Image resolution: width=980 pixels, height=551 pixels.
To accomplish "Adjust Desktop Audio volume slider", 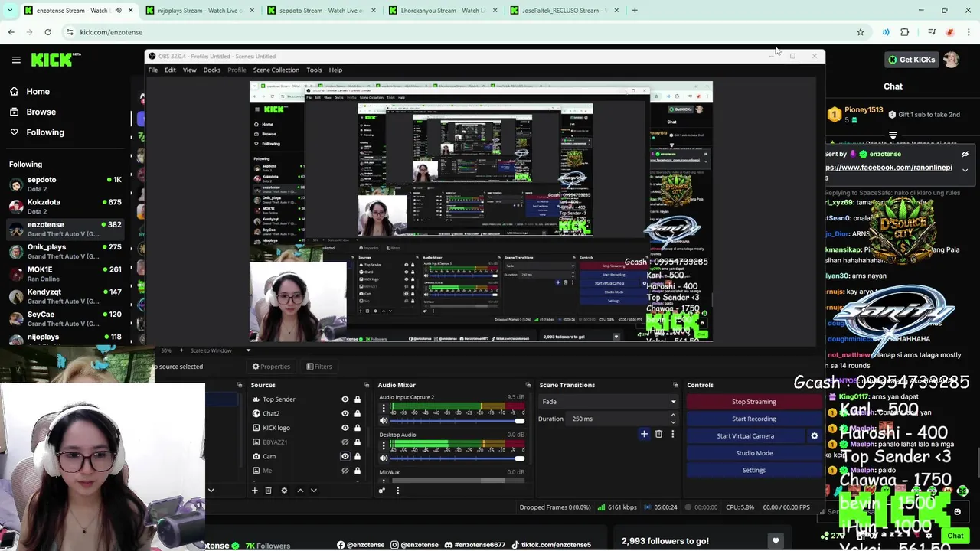I will (x=458, y=458).
